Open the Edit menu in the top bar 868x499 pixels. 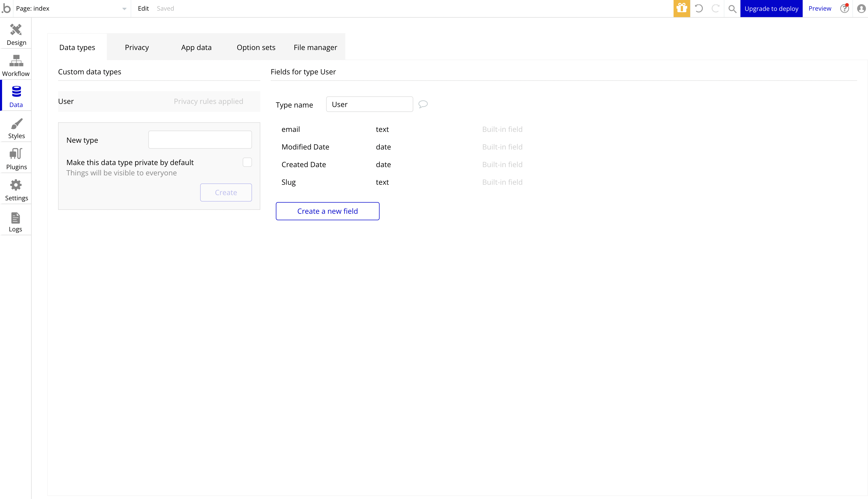pyautogui.click(x=143, y=9)
